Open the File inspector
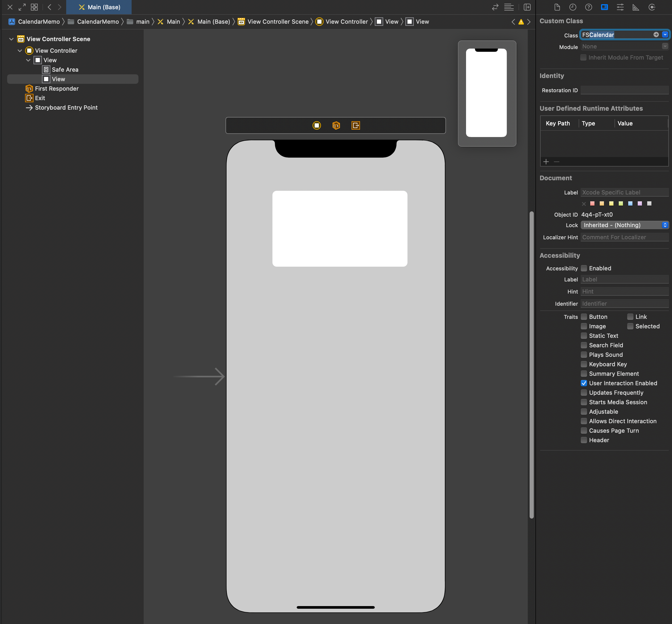Viewport: 672px width, 624px height. [x=557, y=7]
